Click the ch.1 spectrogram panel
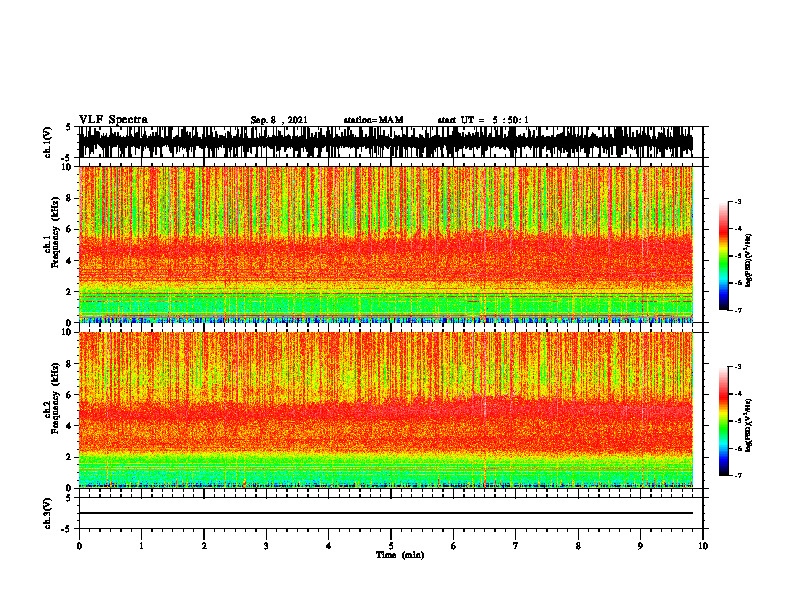Screen dimensions: 792x612 point(391,244)
